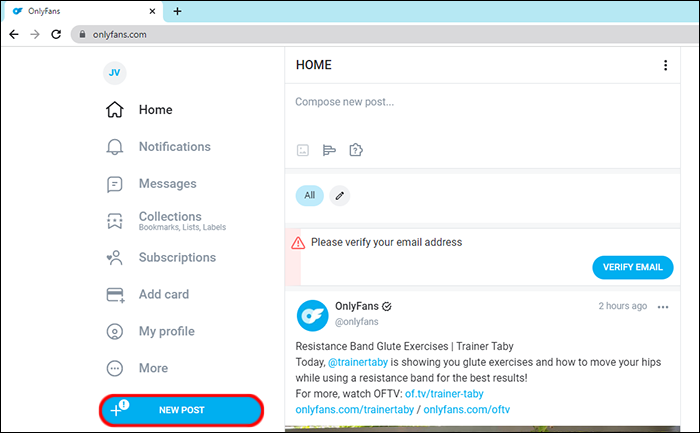Image resolution: width=700 pixels, height=433 pixels.
Task: Add a poll with the poll icon
Action: click(x=329, y=150)
